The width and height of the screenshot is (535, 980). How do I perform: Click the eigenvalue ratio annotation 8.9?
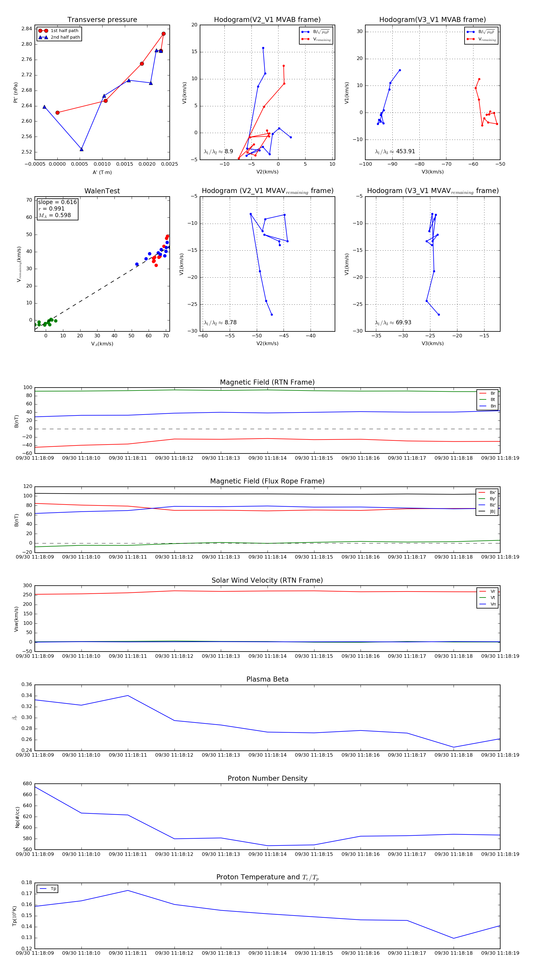tap(218, 151)
